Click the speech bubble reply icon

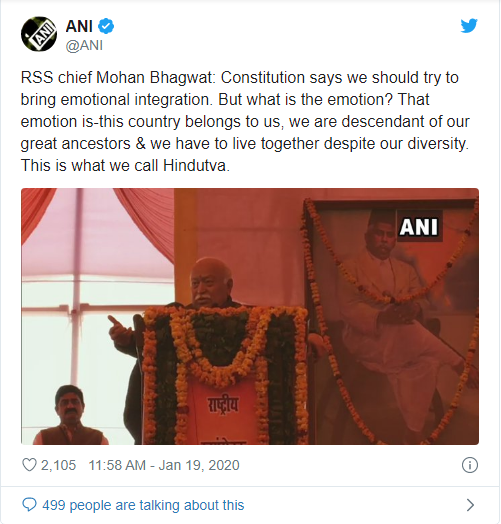[29, 505]
